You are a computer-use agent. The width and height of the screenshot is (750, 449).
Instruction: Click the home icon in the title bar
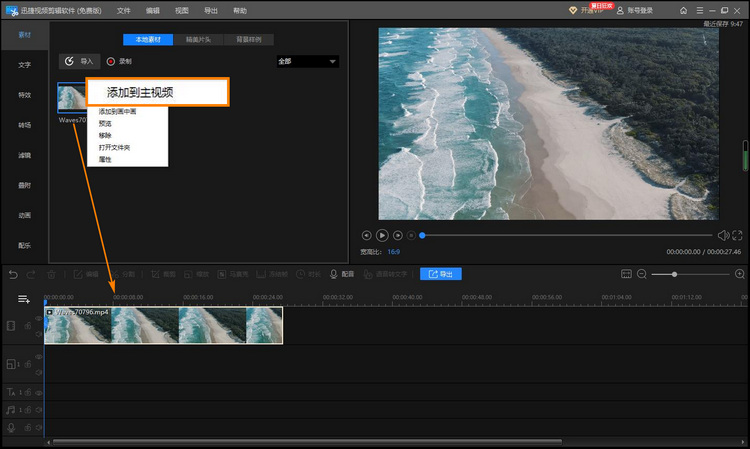click(x=684, y=11)
